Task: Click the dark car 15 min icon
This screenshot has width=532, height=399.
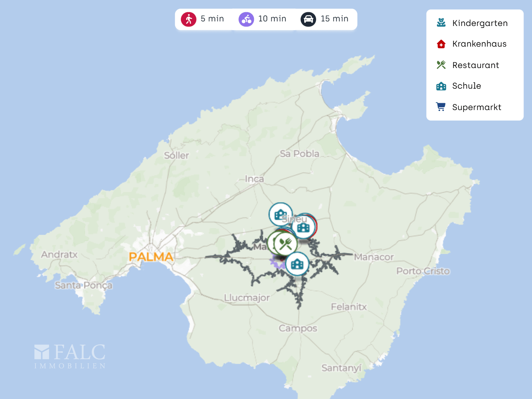Action: tap(308, 19)
